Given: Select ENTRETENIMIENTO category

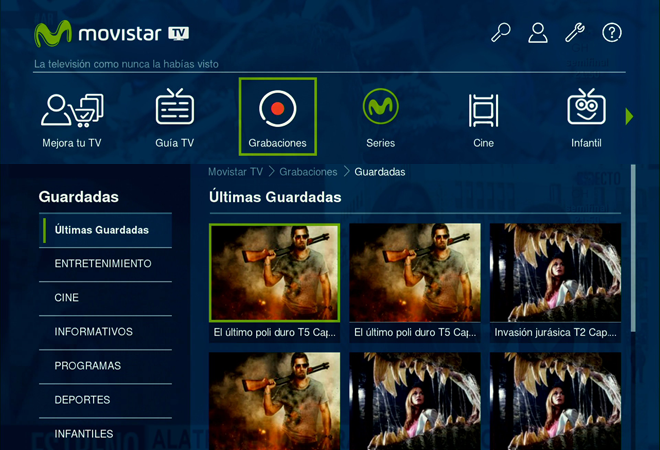Looking at the screenshot, I should [x=105, y=264].
